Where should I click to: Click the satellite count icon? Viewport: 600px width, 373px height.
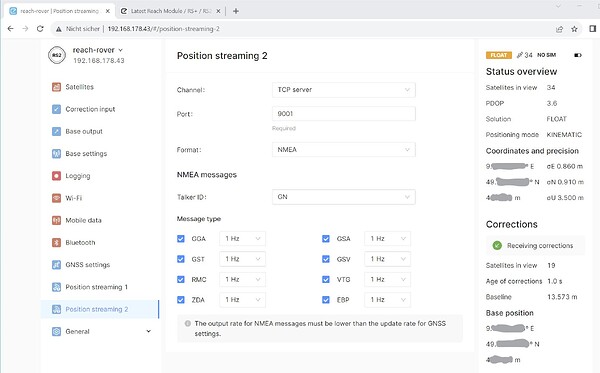(520, 55)
